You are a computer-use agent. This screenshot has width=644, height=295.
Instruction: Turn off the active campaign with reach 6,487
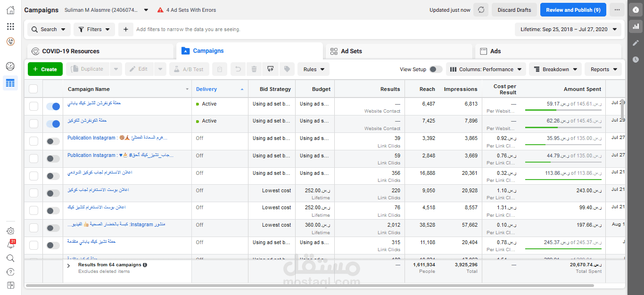coord(53,107)
